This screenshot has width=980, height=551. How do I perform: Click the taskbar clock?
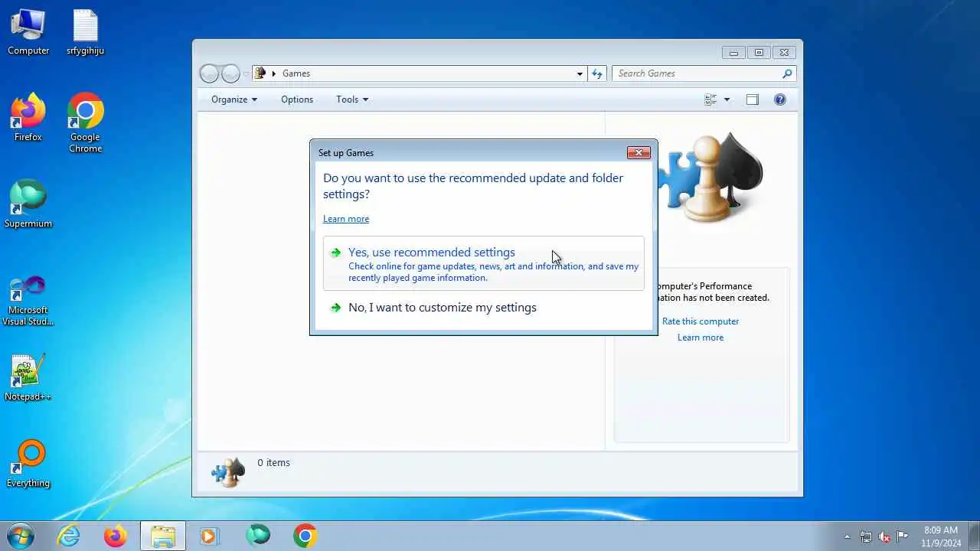pos(941,536)
